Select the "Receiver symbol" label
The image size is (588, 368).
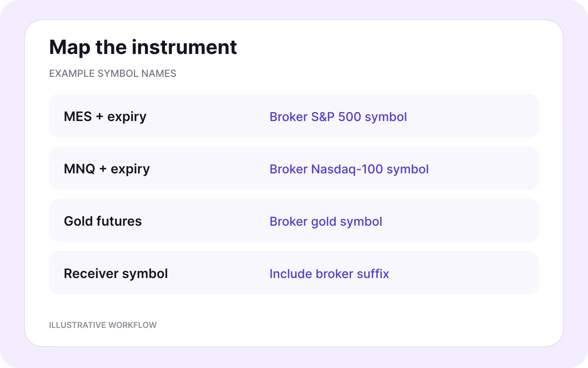pyautogui.click(x=116, y=274)
